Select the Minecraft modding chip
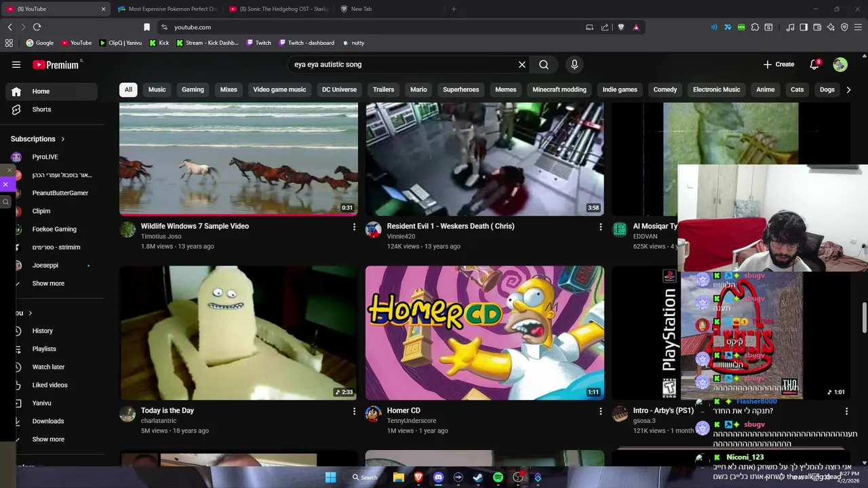The image size is (868, 488). click(559, 89)
